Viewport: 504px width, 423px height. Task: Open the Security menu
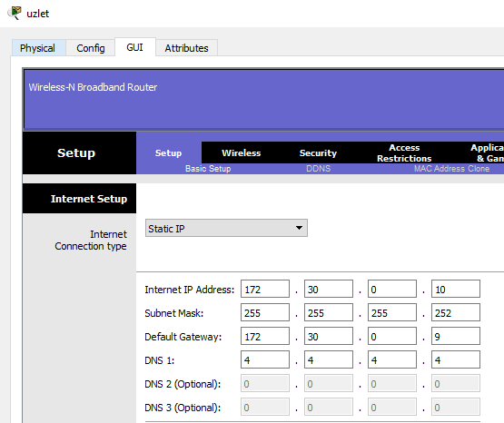point(318,152)
